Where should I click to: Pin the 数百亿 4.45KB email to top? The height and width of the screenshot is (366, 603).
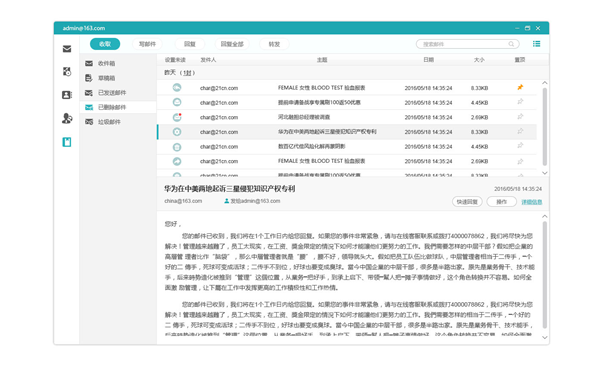(520, 146)
